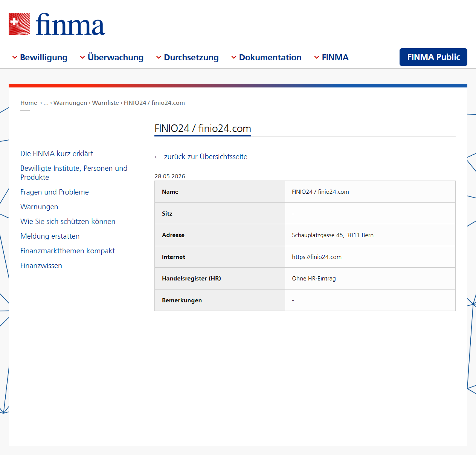Click the Internet row label
This screenshot has height=455, width=476.
click(x=174, y=257)
